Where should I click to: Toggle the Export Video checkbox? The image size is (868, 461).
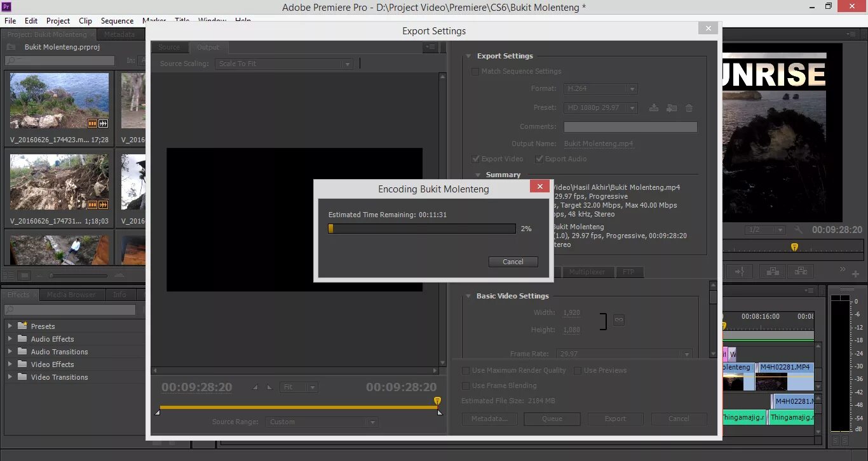point(475,159)
